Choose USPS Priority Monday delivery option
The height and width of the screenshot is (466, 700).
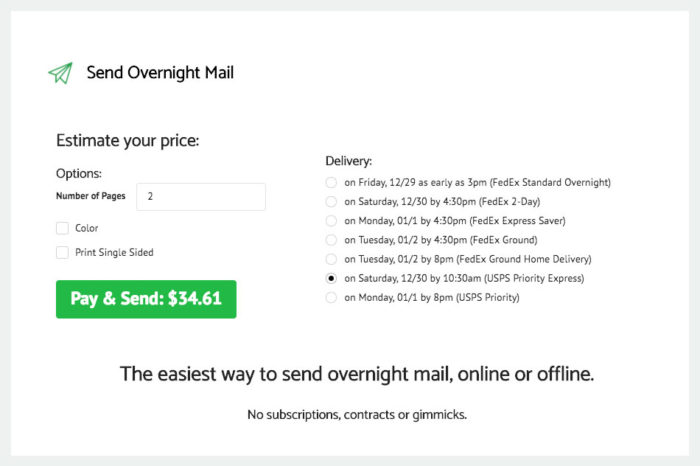[331, 297]
